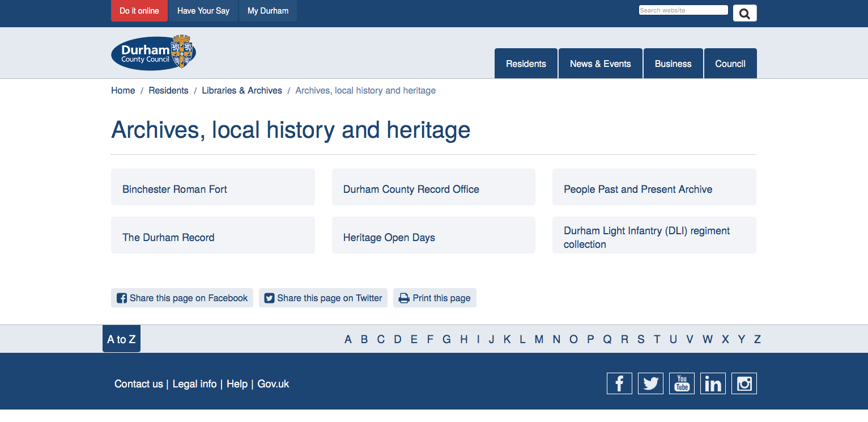Open the Instagram icon in footer
Screen dimensions: 868x422
coord(744,383)
